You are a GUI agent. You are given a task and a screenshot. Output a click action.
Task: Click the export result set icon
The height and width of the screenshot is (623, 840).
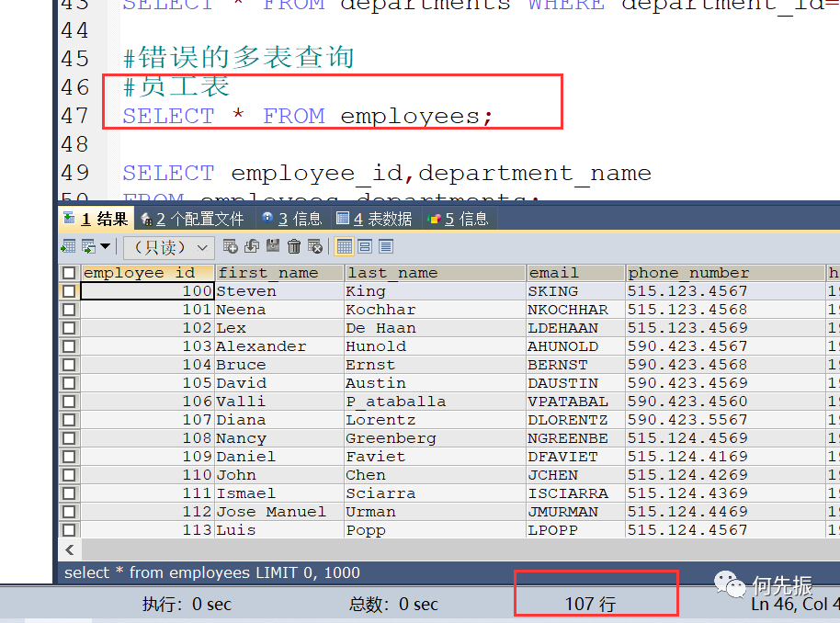(x=68, y=246)
